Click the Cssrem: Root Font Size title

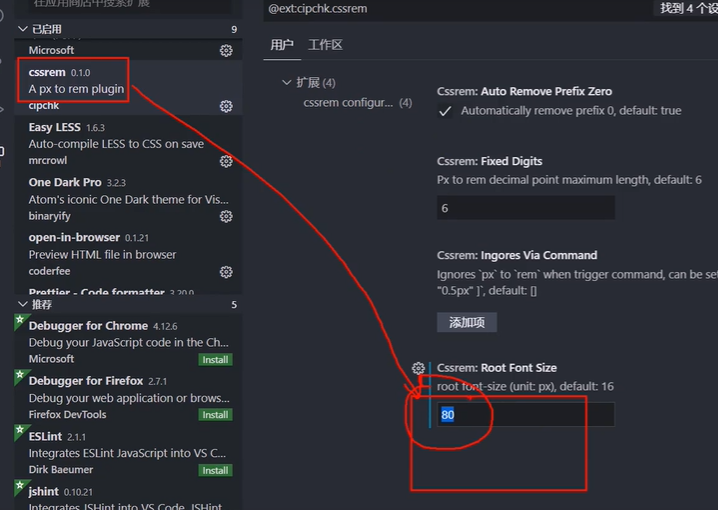coord(497,368)
